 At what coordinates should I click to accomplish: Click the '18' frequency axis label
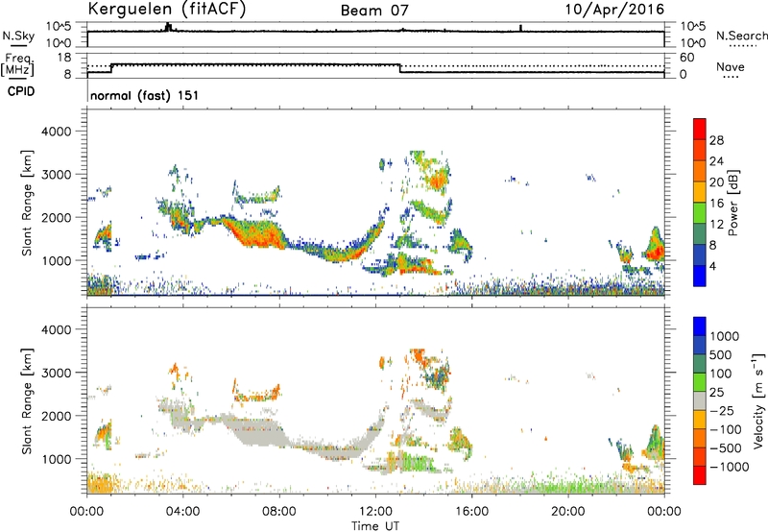click(x=64, y=58)
